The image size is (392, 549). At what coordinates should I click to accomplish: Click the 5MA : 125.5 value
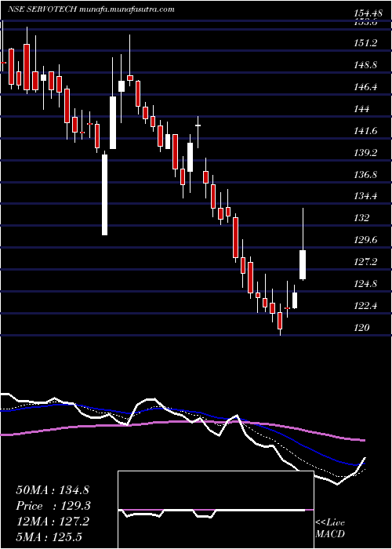(x=49, y=537)
